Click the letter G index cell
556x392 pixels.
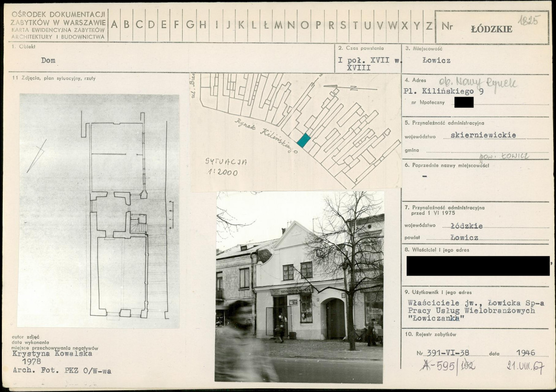[x=190, y=25]
